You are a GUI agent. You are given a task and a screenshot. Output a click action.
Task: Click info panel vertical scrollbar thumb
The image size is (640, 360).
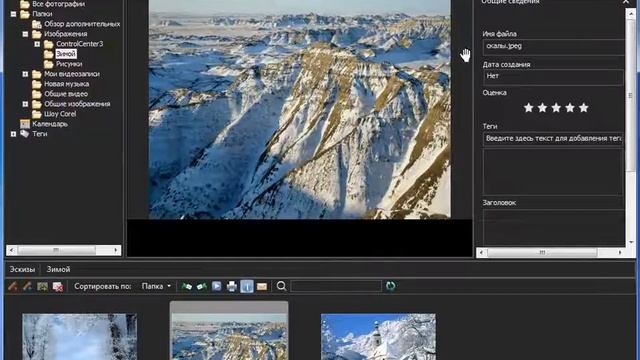631,95
